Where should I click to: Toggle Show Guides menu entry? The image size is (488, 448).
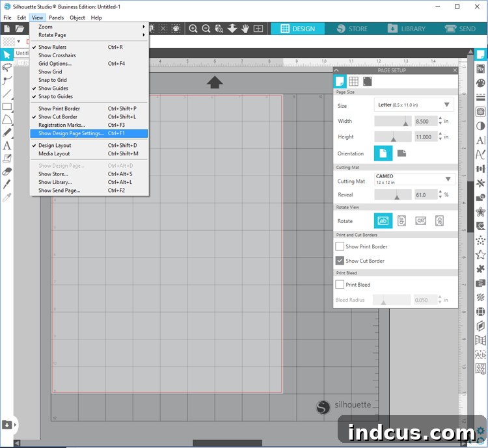pyautogui.click(x=89, y=88)
